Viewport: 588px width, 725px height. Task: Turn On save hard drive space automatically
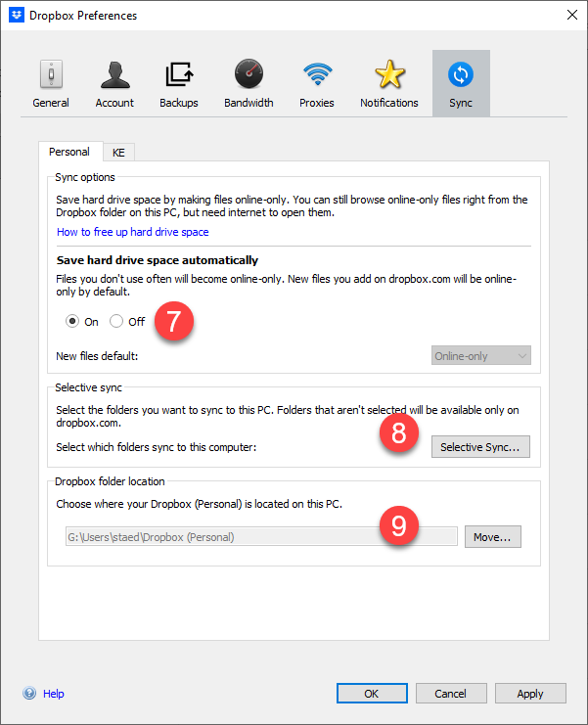point(72,321)
